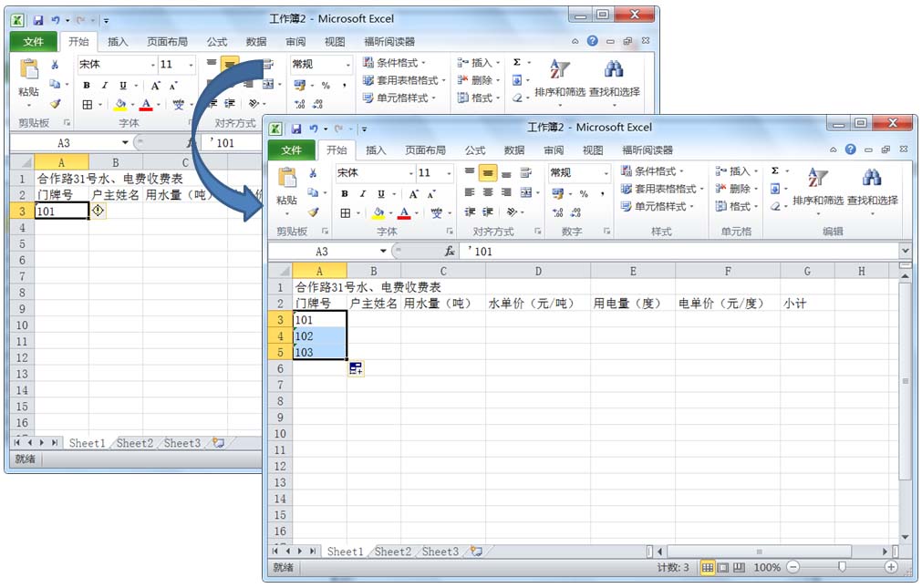
Task: Click the AutoSum sigma icon in front window
Action: [775, 171]
